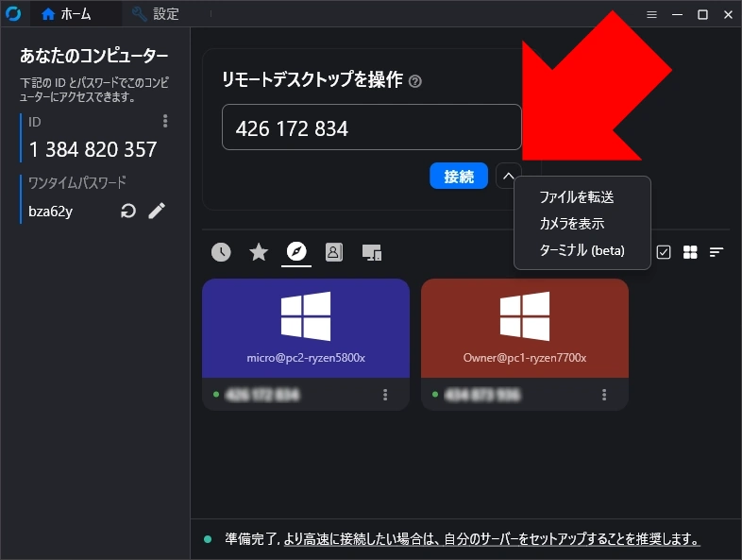Screen dimensions: 742x560
Task: Maximize the window
Action: coord(702,15)
